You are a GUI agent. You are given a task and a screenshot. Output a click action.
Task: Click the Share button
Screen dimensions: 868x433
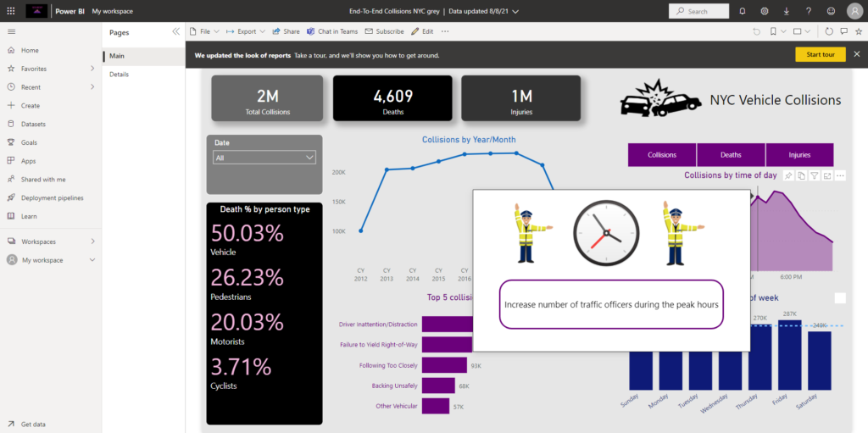point(286,31)
